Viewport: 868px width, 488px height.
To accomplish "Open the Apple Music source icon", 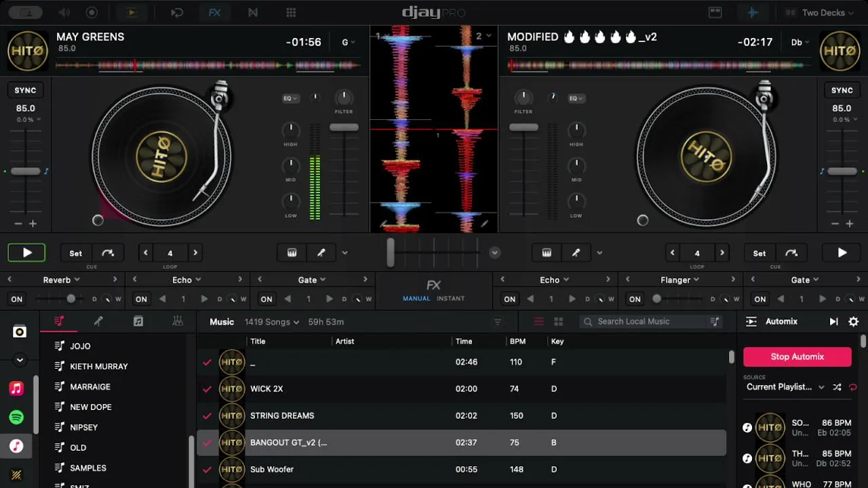I will pyautogui.click(x=16, y=388).
